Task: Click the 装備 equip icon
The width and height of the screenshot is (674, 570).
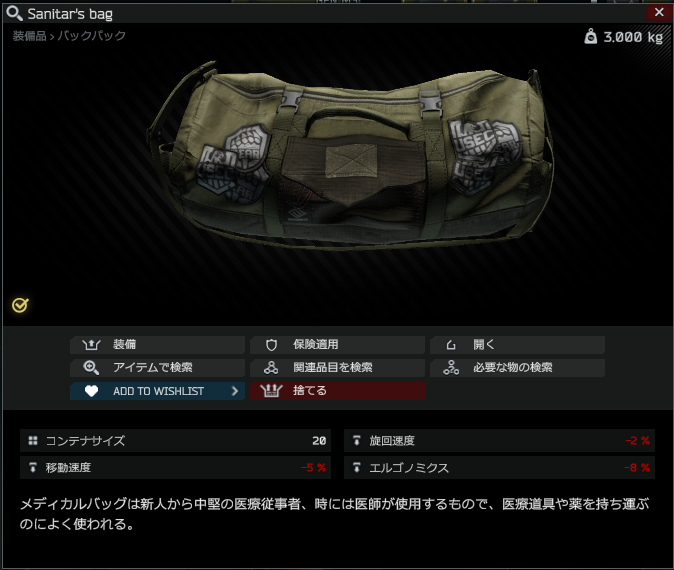Action: (91, 345)
